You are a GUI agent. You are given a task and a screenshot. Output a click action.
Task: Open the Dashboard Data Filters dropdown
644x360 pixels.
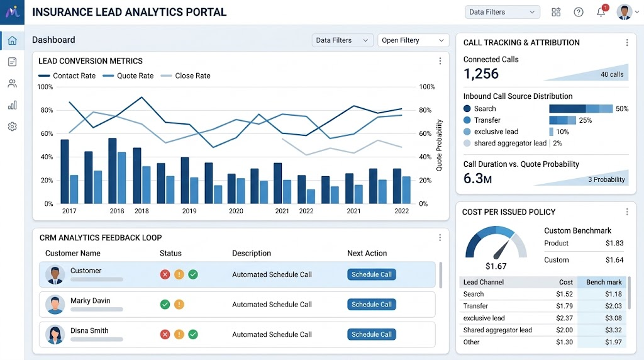[343, 40]
